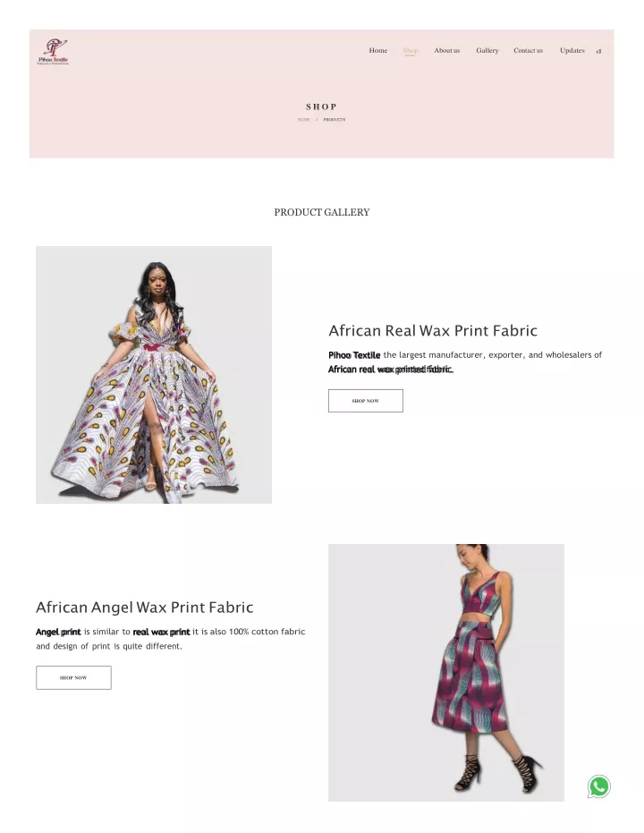The width and height of the screenshot is (644, 833).
Task: Open WhatsApp chat bubble
Action: [x=599, y=786]
